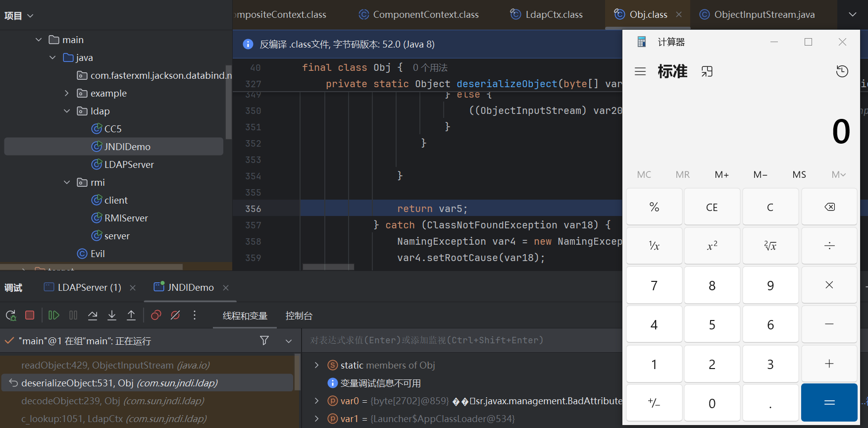868x428 pixels.
Task: Open the thread selector dropdown
Action: click(x=289, y=341)
